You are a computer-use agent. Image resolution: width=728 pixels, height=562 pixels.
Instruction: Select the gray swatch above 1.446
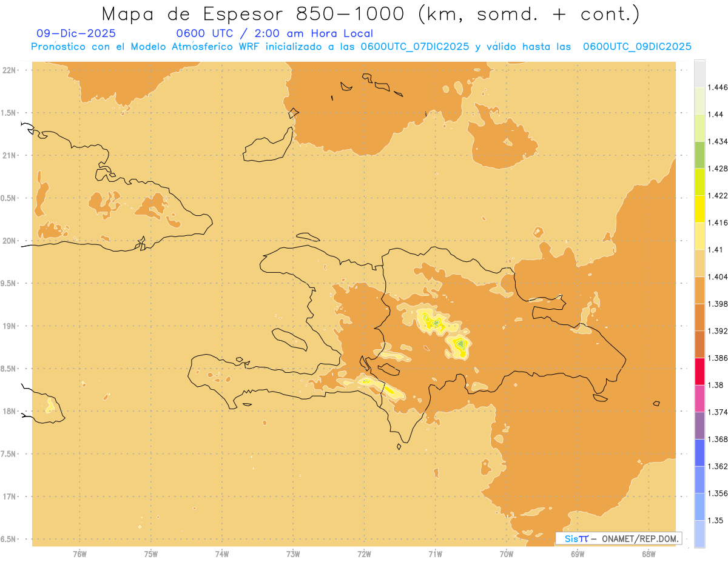[699, 73]
